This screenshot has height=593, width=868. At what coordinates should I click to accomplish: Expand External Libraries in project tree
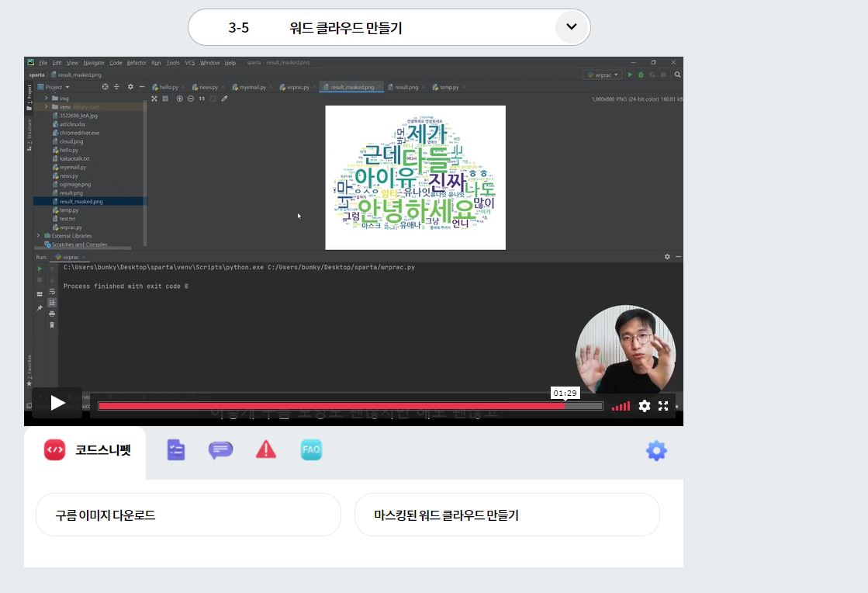pos(39,236)
